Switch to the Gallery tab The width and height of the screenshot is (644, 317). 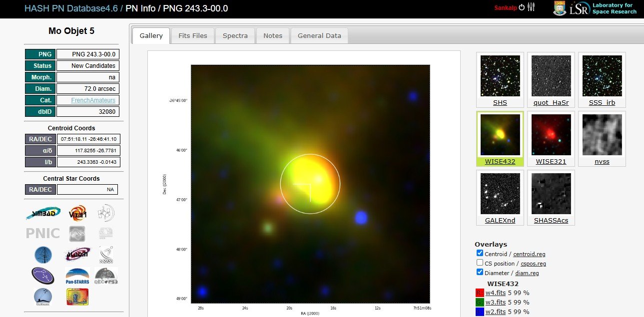click(151, 35)
